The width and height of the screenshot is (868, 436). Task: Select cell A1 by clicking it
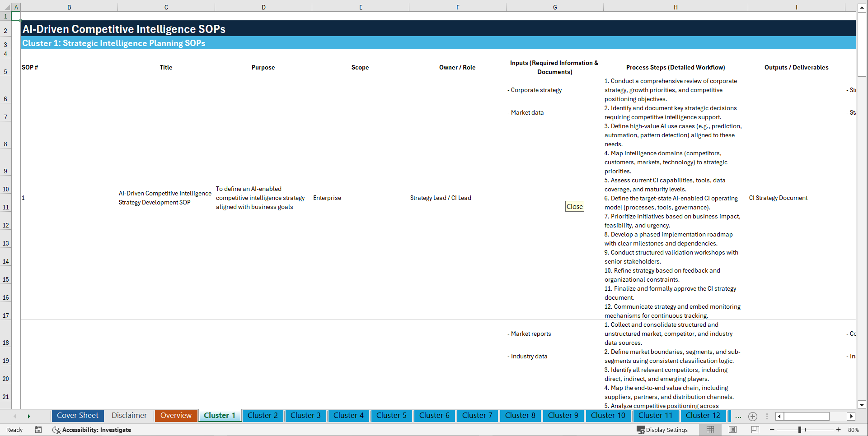(x=16, y=16)
